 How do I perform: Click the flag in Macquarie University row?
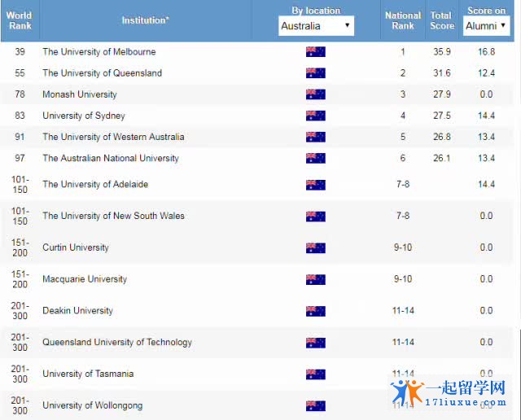click(316, 279)
